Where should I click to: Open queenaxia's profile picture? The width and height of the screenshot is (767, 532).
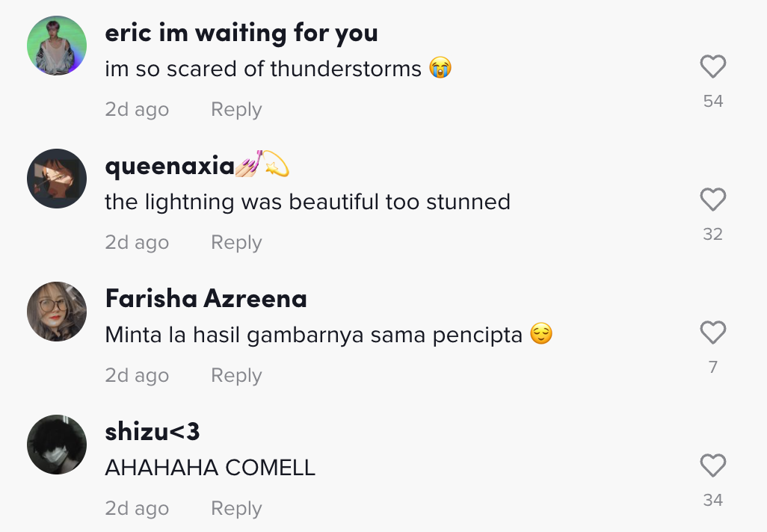click(x=58, y=179)
